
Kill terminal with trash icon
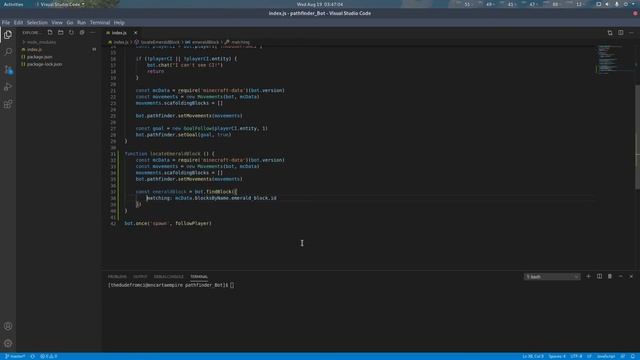[x=610, y=276]
